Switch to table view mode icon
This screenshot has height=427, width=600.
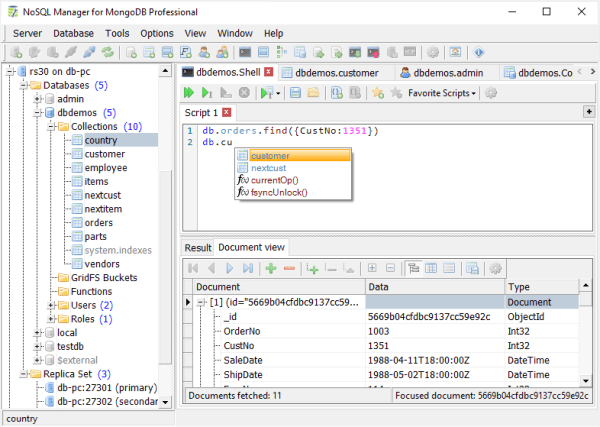coord(431,269)
